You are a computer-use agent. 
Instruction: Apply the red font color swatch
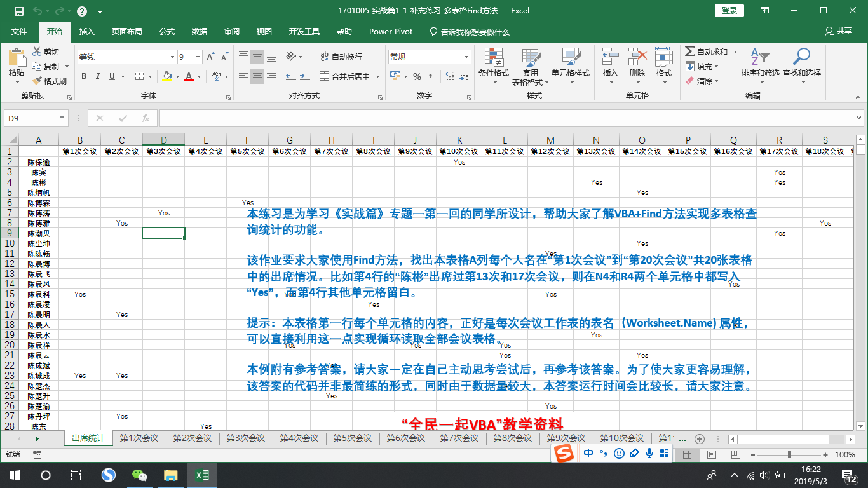point(189,76)
